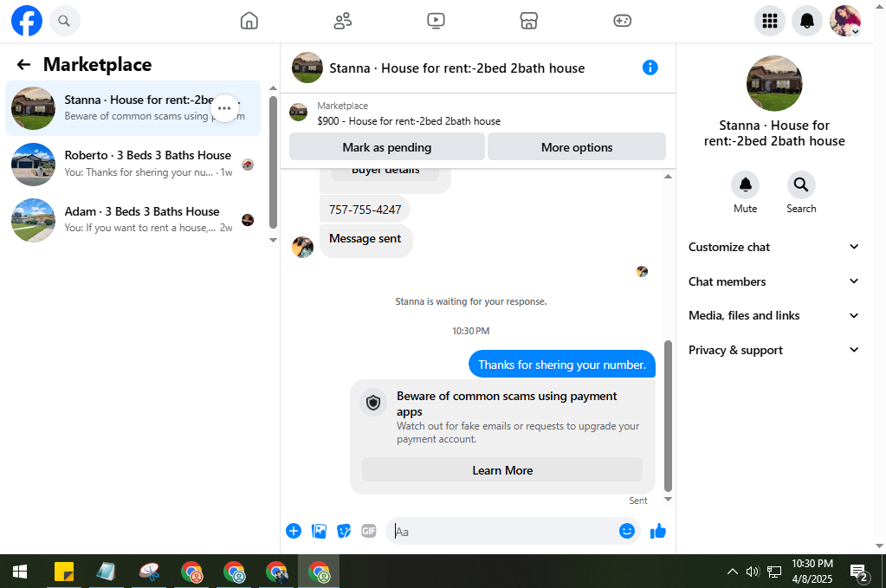886x588 pixels.
Task: Click Learn More in scam warning
Action: [x=501, y=470]
